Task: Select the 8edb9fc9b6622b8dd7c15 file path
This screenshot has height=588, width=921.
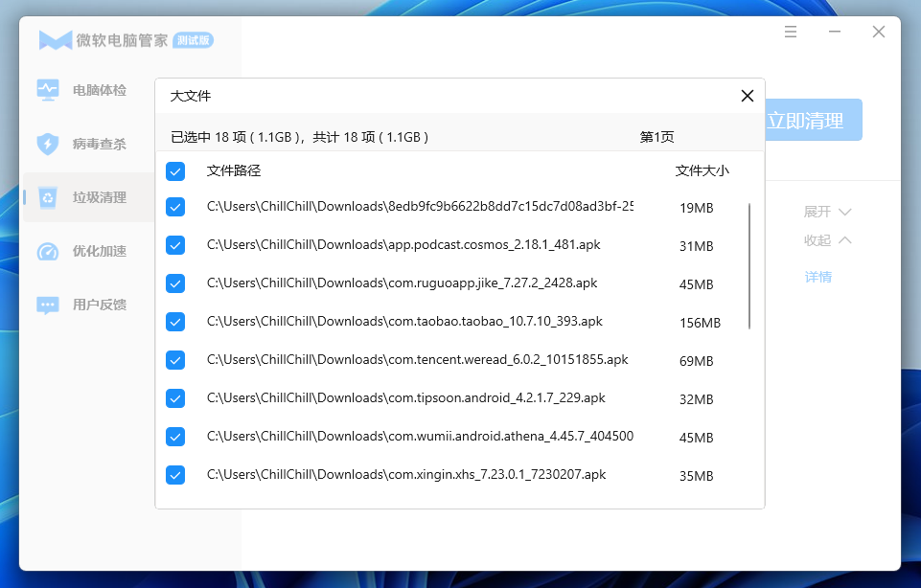Action: [x=420, y=207]
